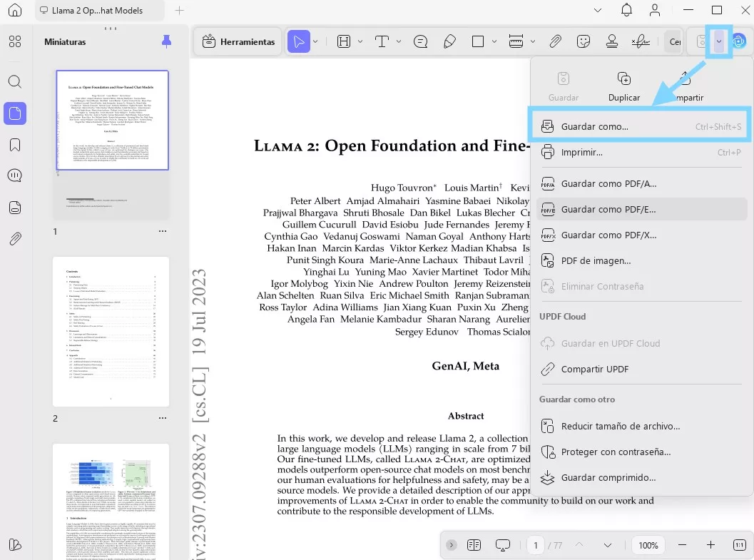The image size is (754, 560).
Task: Collapse the bottom page navigation bar
Action: 451,544
